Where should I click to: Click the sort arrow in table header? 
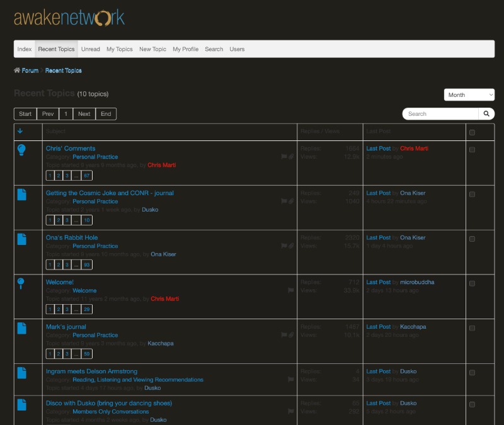pos(20,131)
